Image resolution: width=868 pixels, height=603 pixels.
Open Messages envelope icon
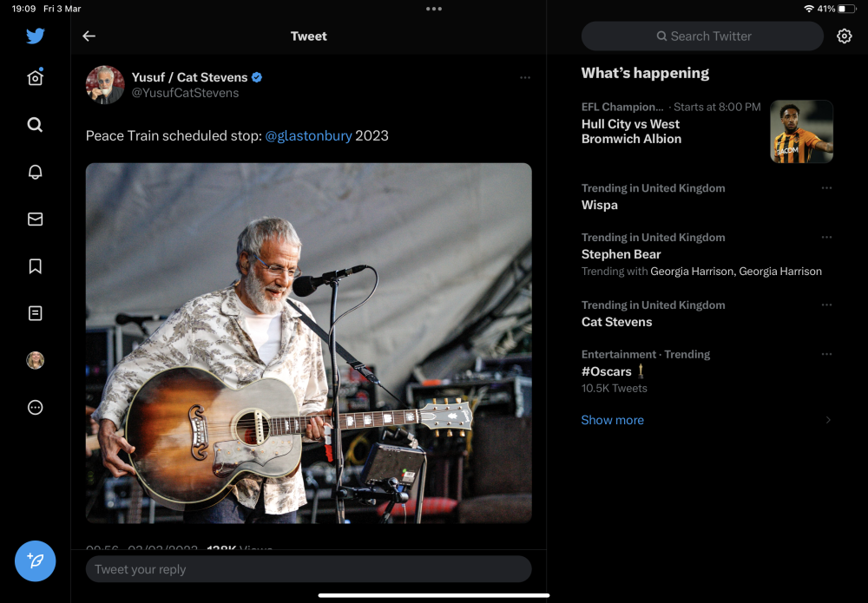[36, 219]
